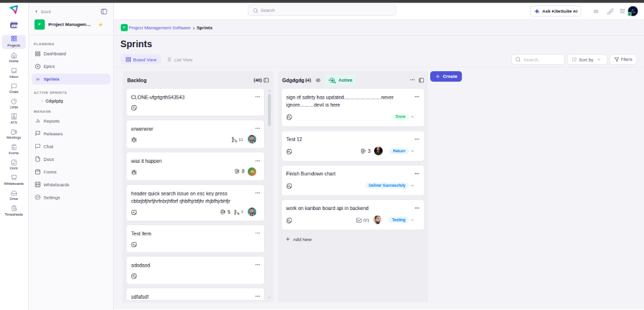Viewport: 644px width, 310px height.
Task: Open options for Test Item card
Action: coord(257,233)
